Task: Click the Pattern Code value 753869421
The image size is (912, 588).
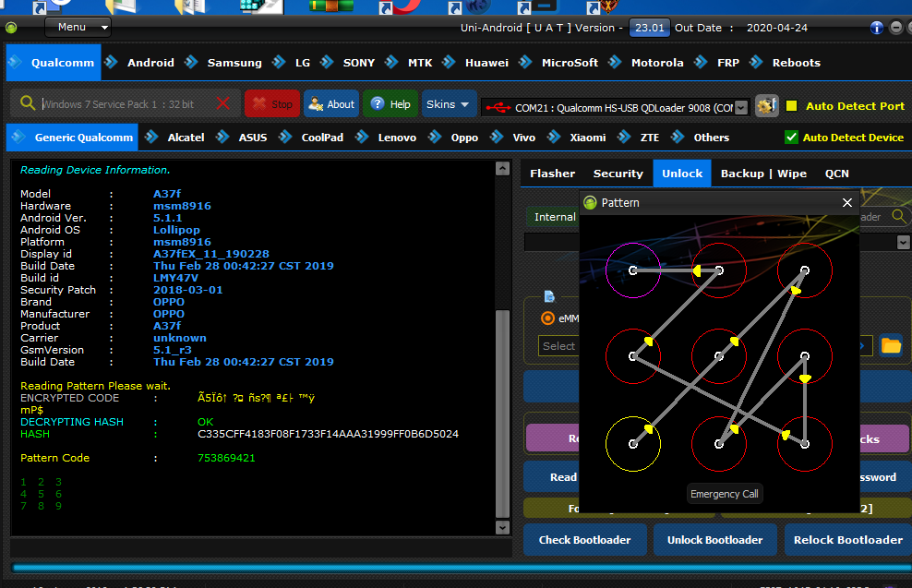Action: click(x=226, y=458)
